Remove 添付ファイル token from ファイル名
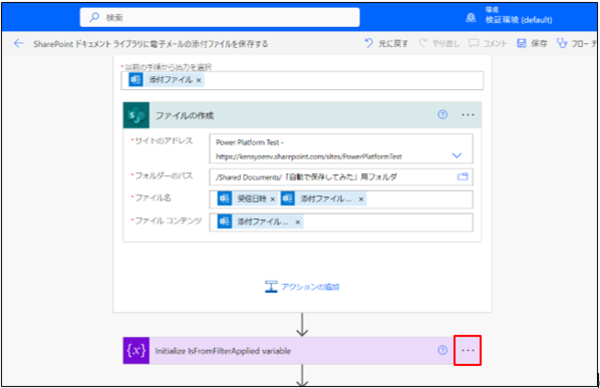The height and width of the screenshot is (388, 600). [361, 199]
